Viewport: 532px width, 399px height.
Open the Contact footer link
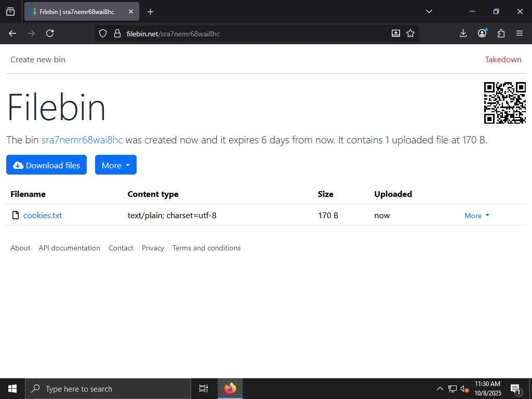[x=121, y=248]
